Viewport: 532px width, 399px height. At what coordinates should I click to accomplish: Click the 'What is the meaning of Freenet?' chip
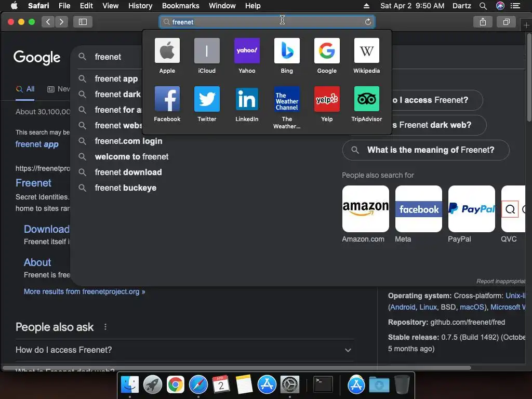tap(426, 150)
